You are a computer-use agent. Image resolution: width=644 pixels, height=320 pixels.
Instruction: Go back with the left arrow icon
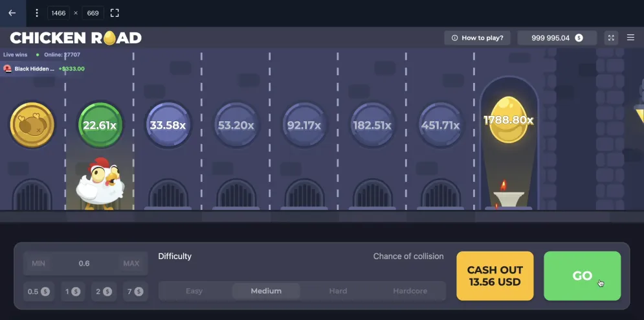click(12, 13)
